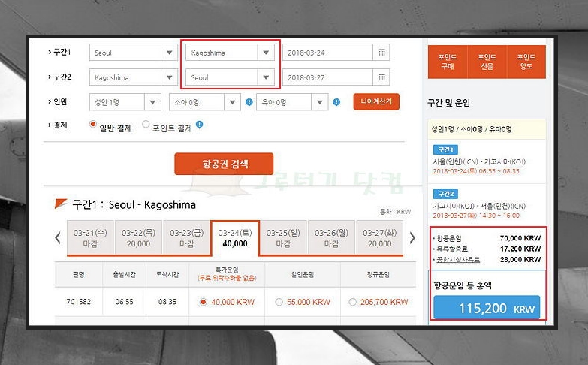Select 03-26(월) date tab
The image size is (588, 365).
331,238
